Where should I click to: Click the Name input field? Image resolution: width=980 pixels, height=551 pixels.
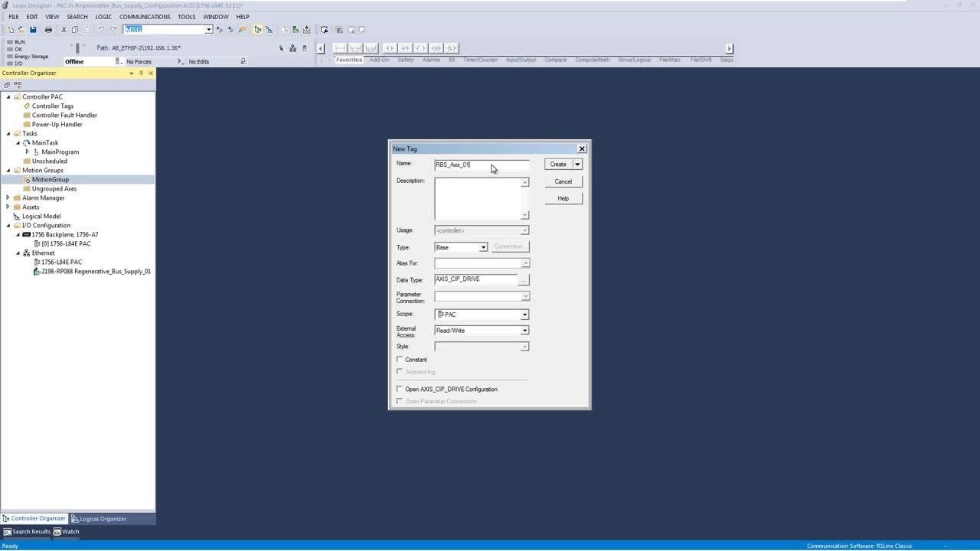click(482, 165)
